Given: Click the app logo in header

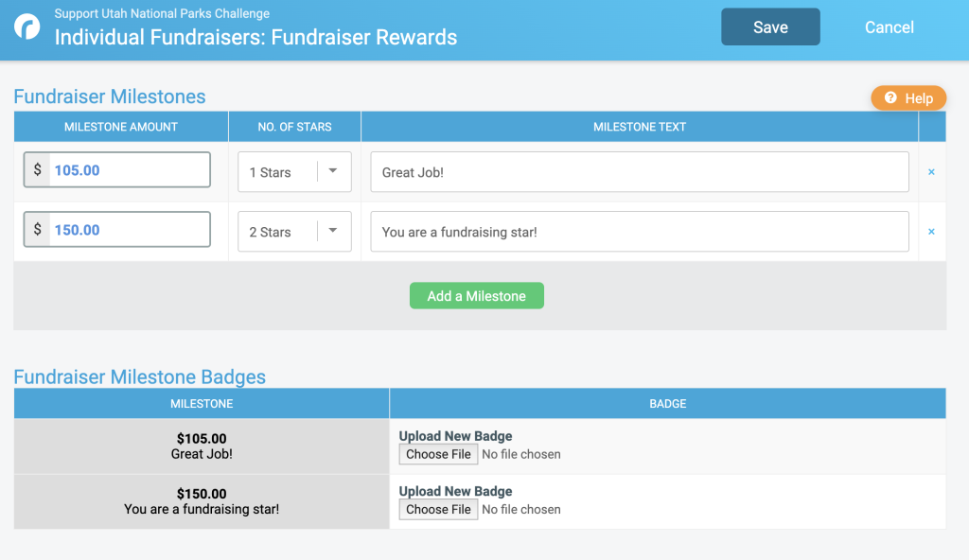Looking at the screenshot, I should click(x=27, y=27).
